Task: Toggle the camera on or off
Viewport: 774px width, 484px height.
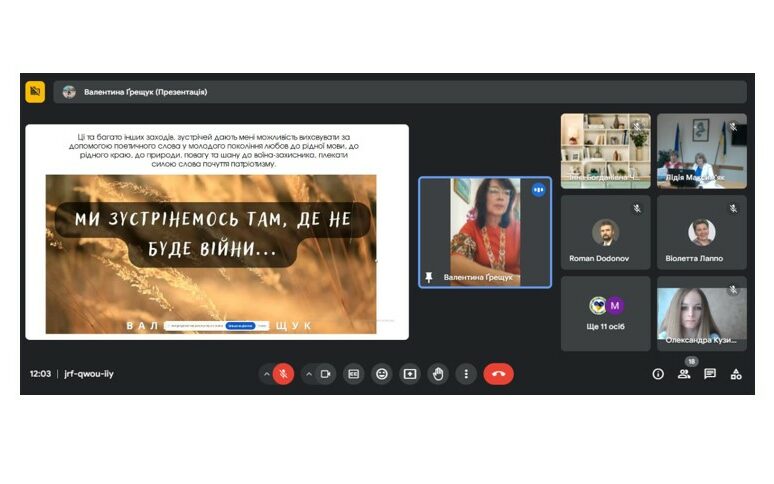Action: 325,374
